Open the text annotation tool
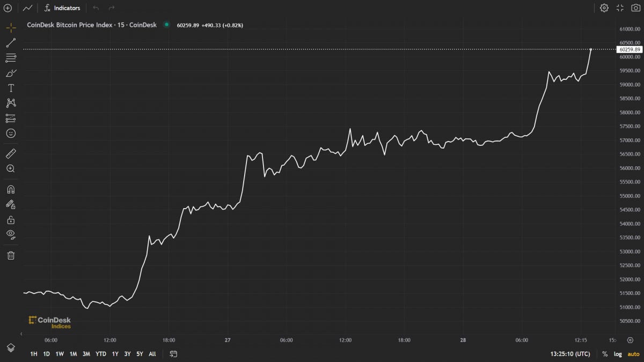 [x=11, y=88]
